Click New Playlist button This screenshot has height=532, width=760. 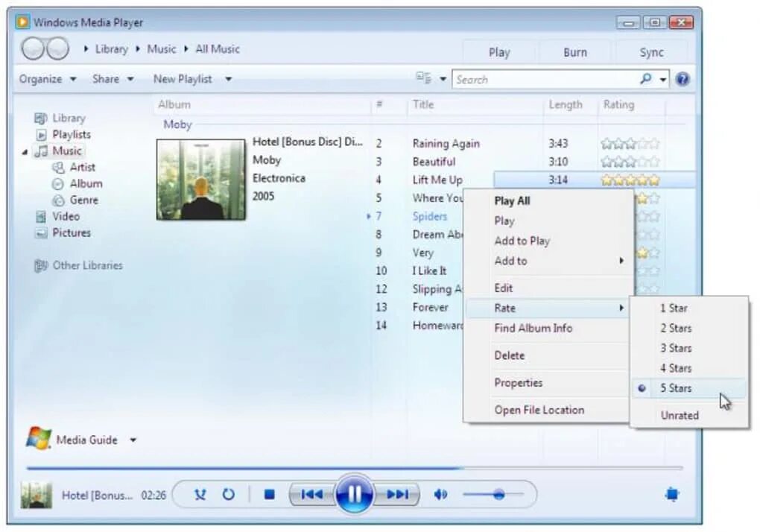point(183,79)
